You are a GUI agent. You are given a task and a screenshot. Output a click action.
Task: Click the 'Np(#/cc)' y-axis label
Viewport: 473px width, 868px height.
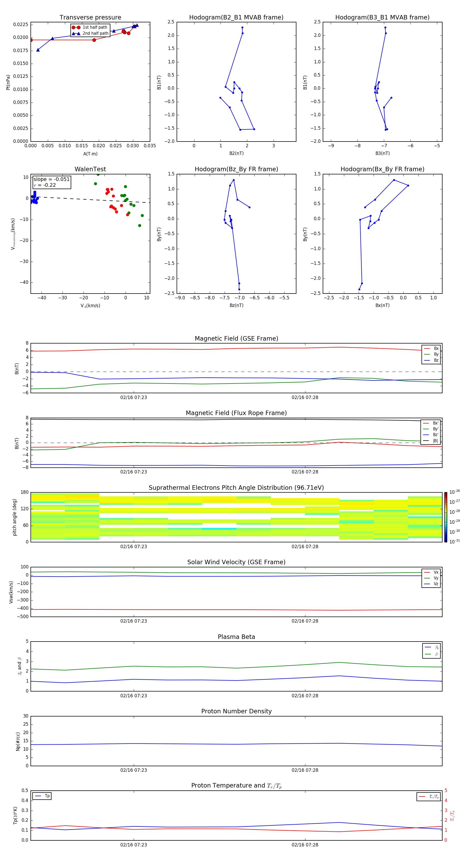click(x=18, y=742)
